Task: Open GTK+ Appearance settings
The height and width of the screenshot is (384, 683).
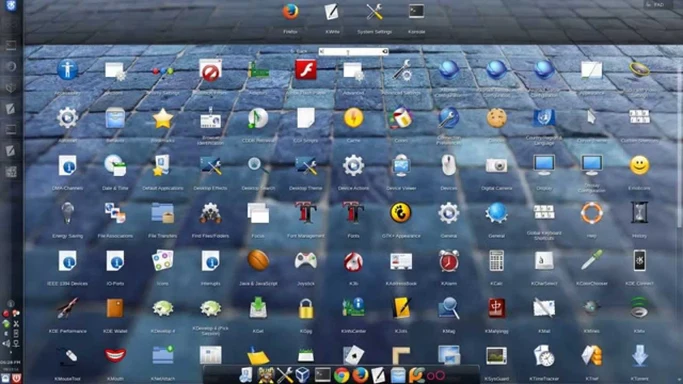Action: point(401,213)
